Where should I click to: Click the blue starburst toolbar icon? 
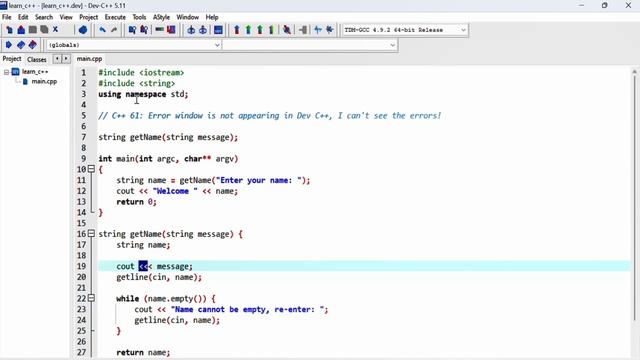click(x=330, y=30)
